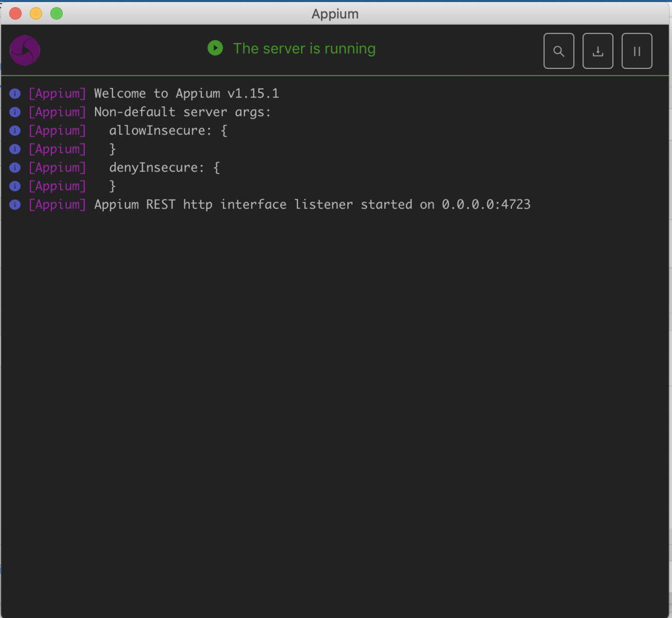Download the raw server logs
Screen dimensions: 672x618
(598, 51)
